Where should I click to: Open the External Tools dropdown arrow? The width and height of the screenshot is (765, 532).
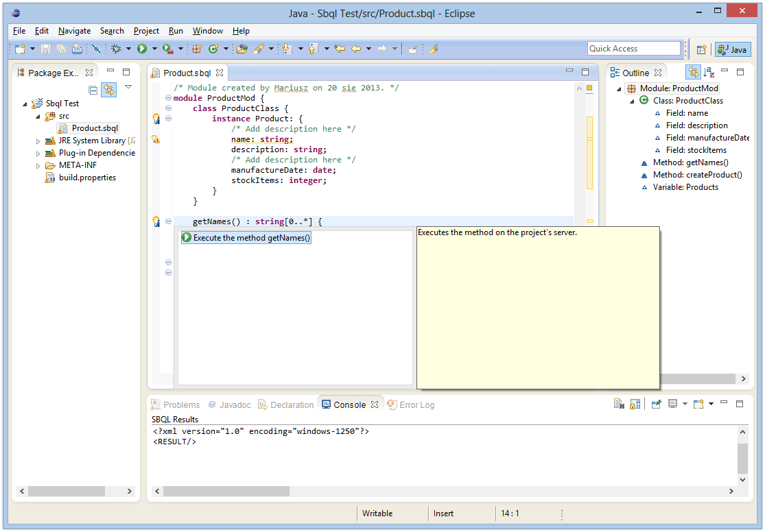180,49
